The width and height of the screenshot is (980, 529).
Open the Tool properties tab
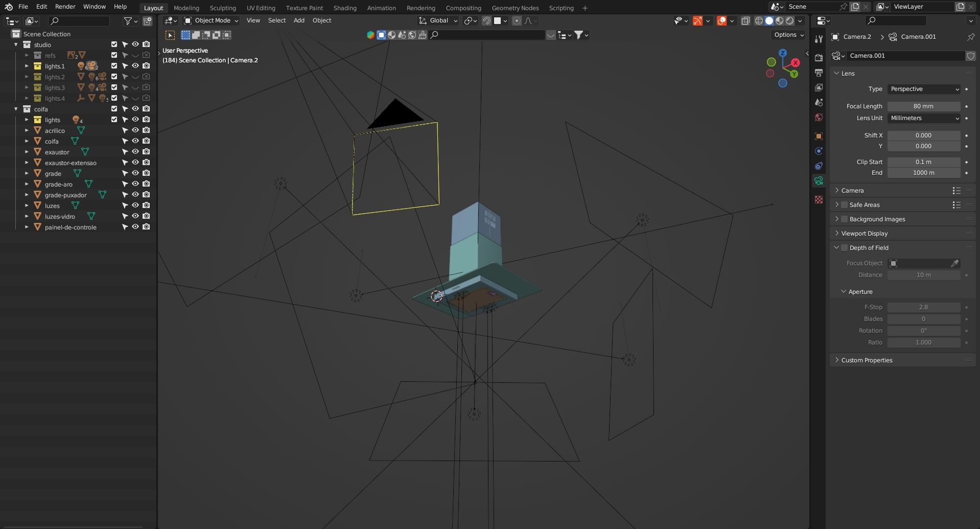coord(819,39)
